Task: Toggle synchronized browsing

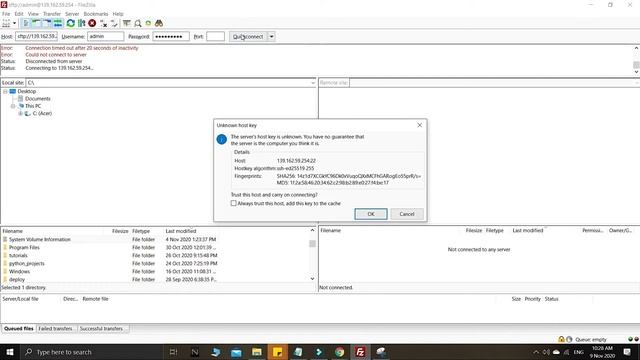Action: 148,23
